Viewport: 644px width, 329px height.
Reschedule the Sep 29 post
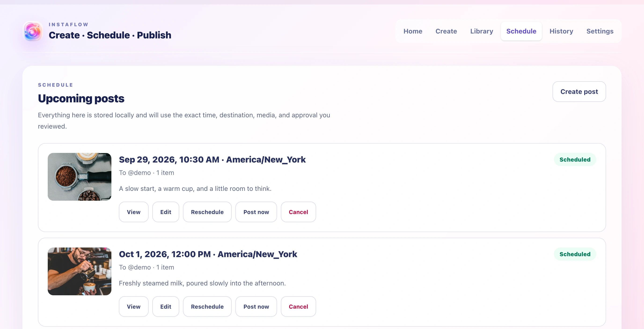pos(207,212)
